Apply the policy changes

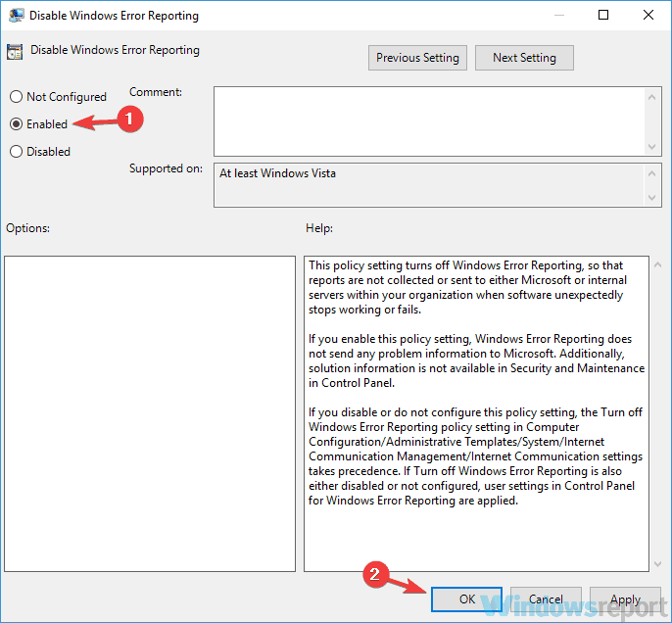coord(625,599)
